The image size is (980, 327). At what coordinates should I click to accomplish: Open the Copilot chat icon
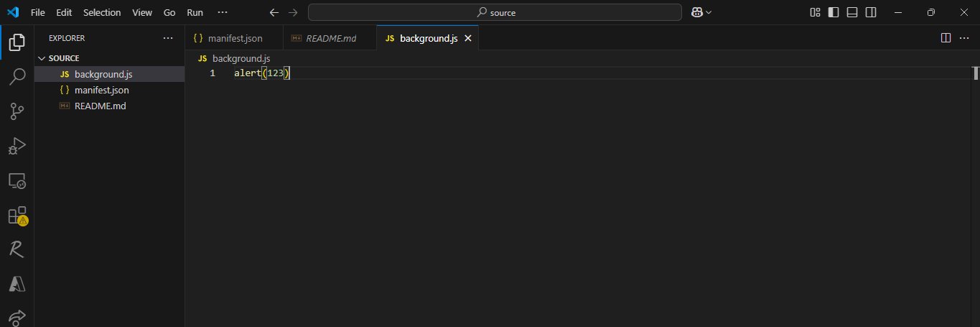coord(696,12)
